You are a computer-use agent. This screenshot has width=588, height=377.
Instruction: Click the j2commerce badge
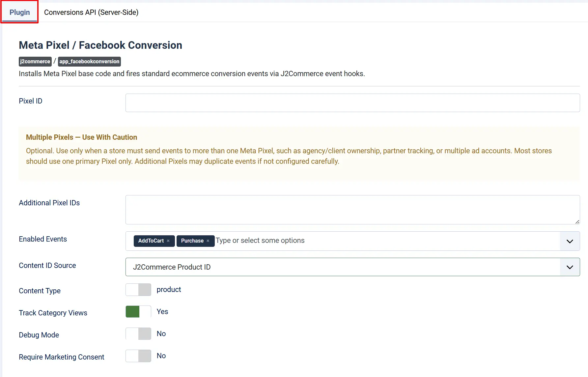[35, 62]
